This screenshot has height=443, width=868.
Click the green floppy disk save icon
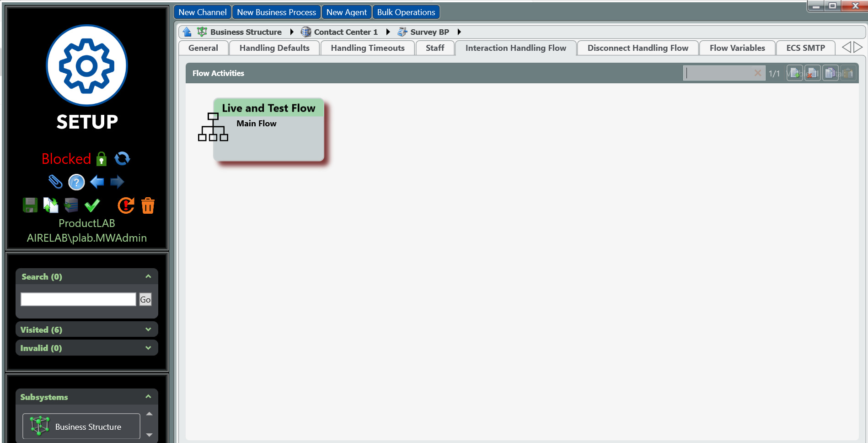pos(30,205)
